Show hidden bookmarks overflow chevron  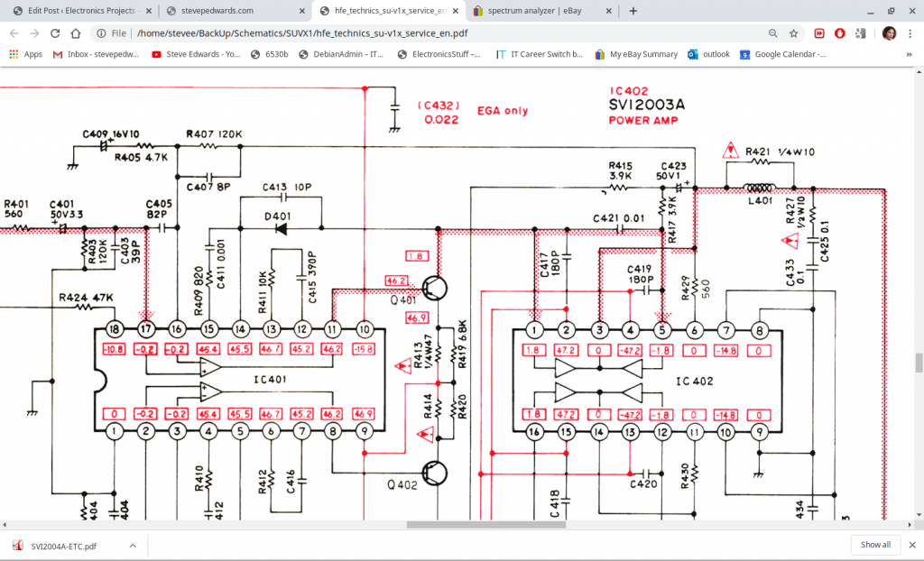point(910,54)
